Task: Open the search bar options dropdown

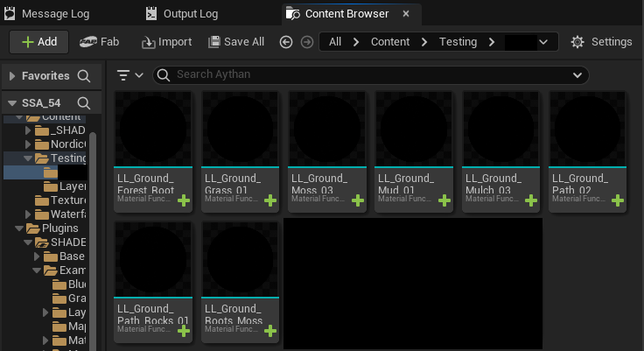Action: coord(577,75)
